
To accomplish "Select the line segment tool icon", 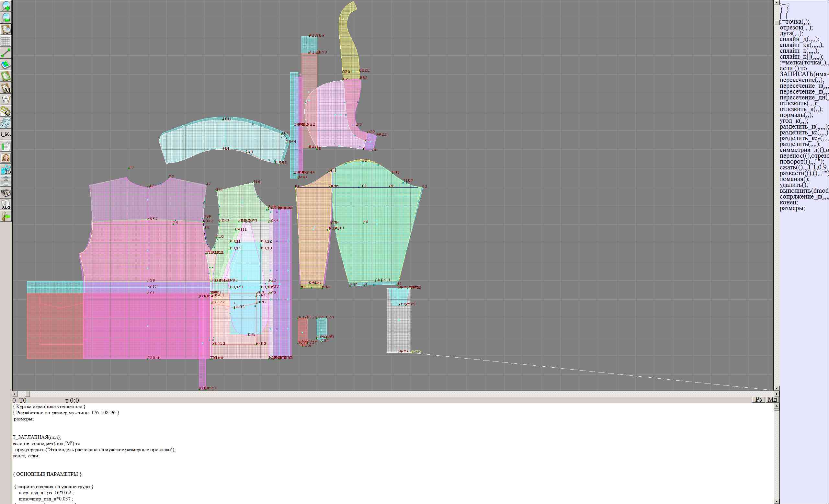I will tap(6, 53).
